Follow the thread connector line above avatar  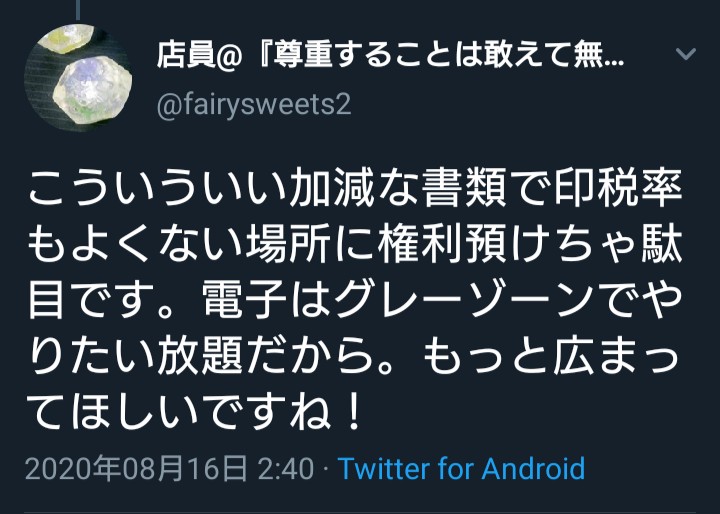tap(78, 9)
